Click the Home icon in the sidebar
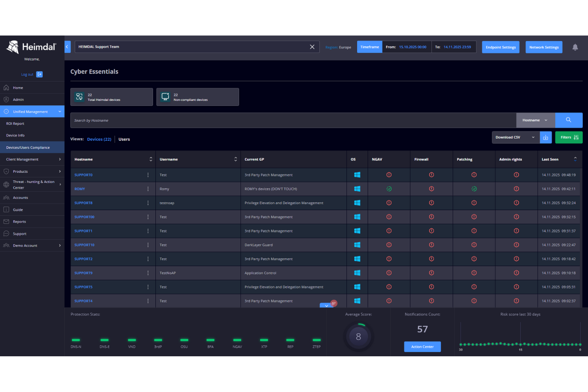 point(6,87)
